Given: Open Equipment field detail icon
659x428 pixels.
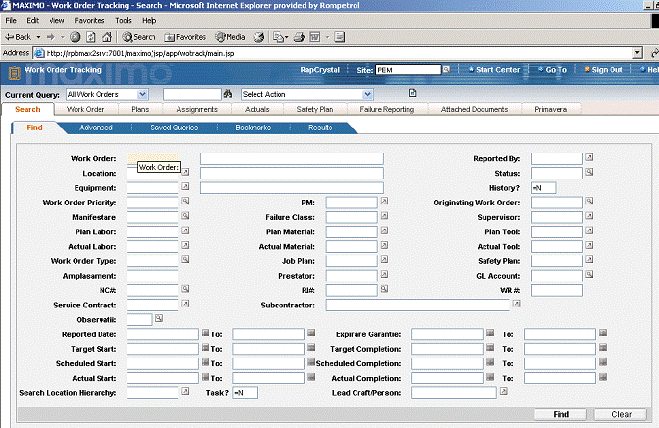Looking at the screenshot, I should 185,186.
